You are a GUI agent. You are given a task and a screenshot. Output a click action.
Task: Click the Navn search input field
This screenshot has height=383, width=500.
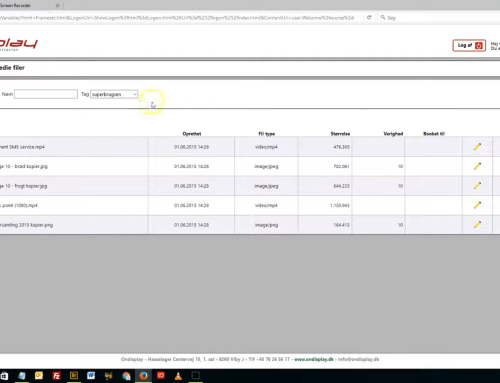click(x=46, y=94)
